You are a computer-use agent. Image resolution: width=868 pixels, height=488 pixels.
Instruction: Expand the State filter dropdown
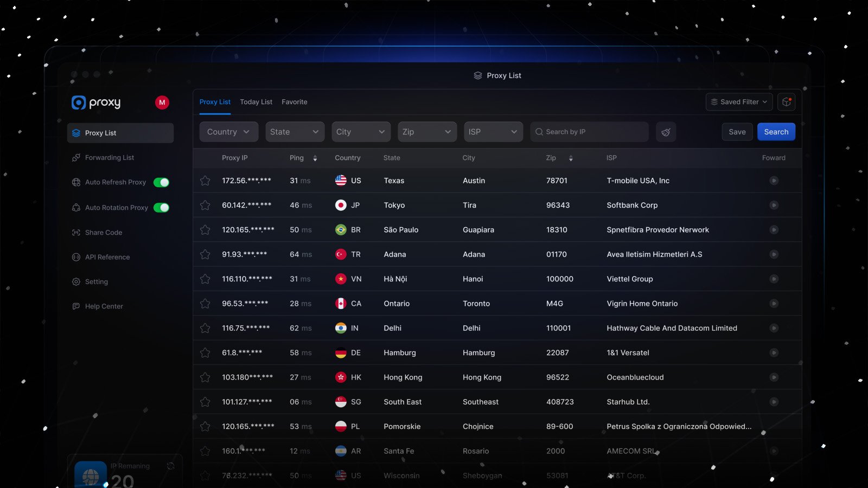(x=295, y=132)
